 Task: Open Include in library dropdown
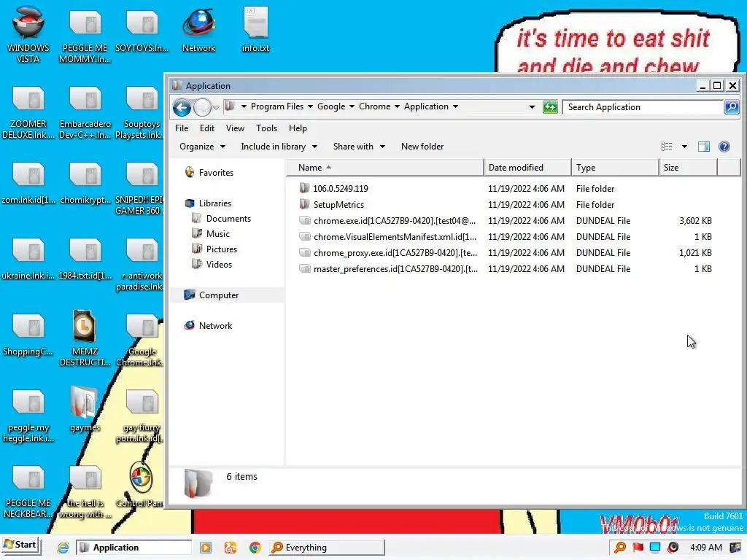coord(279,147)
